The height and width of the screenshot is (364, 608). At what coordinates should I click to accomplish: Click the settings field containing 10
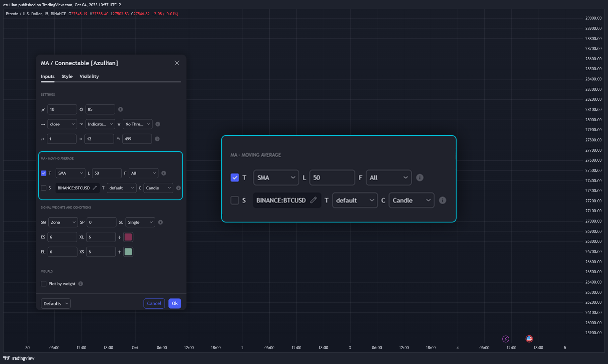coord(62,109)
